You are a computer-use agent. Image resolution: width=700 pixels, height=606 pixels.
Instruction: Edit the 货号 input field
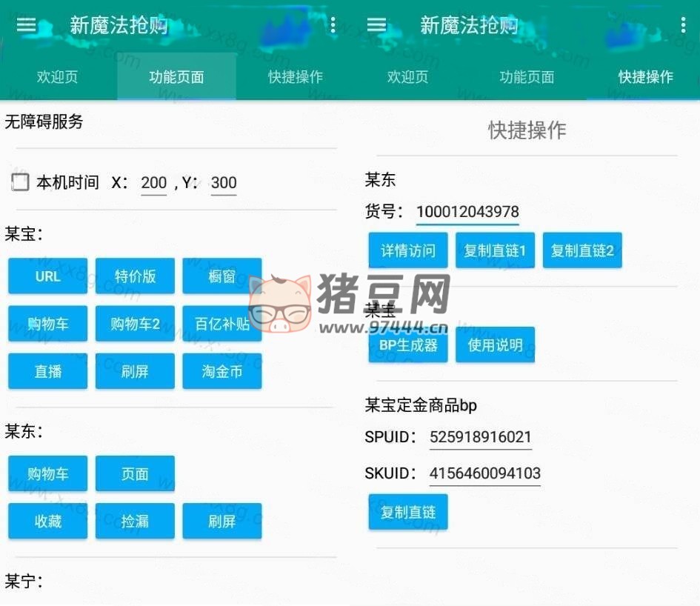coord(467,212)
